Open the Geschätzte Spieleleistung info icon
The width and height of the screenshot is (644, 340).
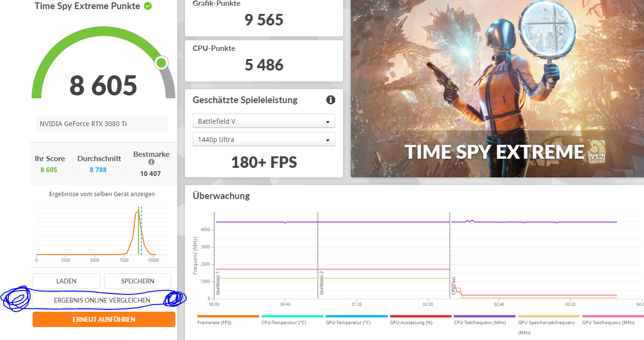(x=331, y=100)
